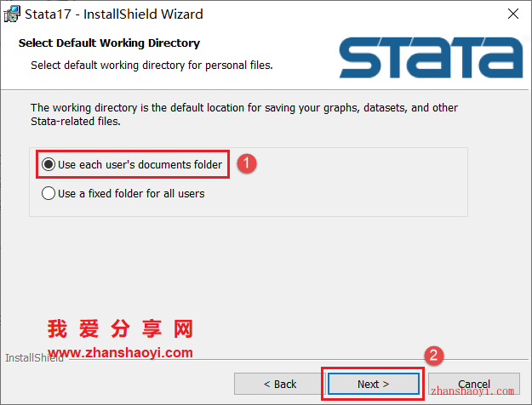Screen dimensions: 532x405
Task: Select the user's documents folder radio circle
Action: [x=49, y=164]
